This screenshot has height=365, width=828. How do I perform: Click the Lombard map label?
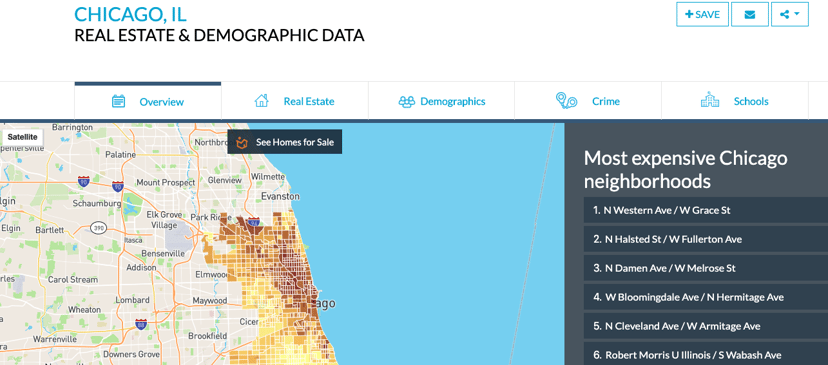tap(132, 300)
